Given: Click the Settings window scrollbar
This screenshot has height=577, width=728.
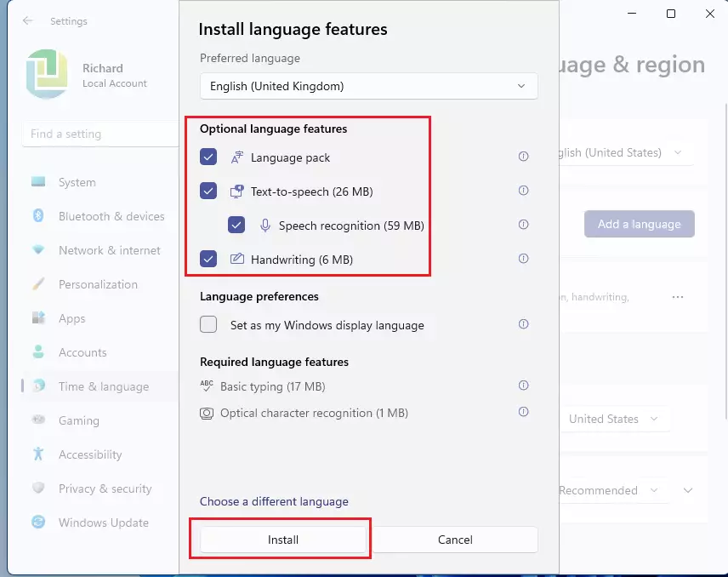Looking at the screenshot, I should pos(725,261).
